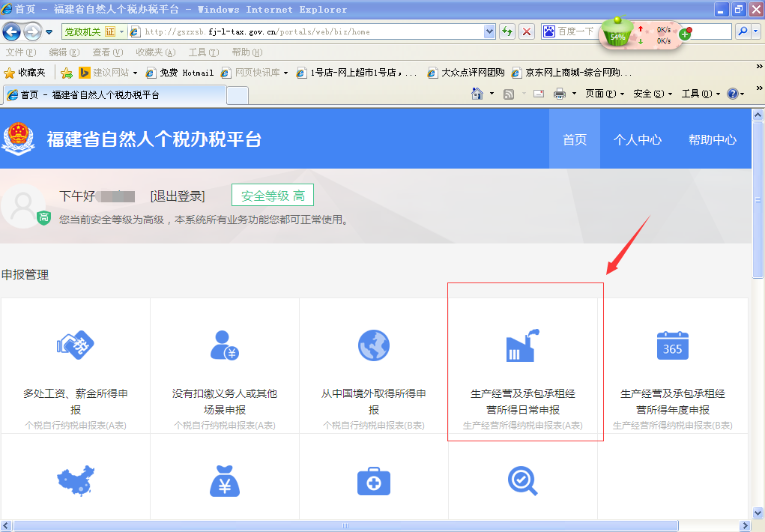Click the browser Forward arrow button

click(33, 32)
